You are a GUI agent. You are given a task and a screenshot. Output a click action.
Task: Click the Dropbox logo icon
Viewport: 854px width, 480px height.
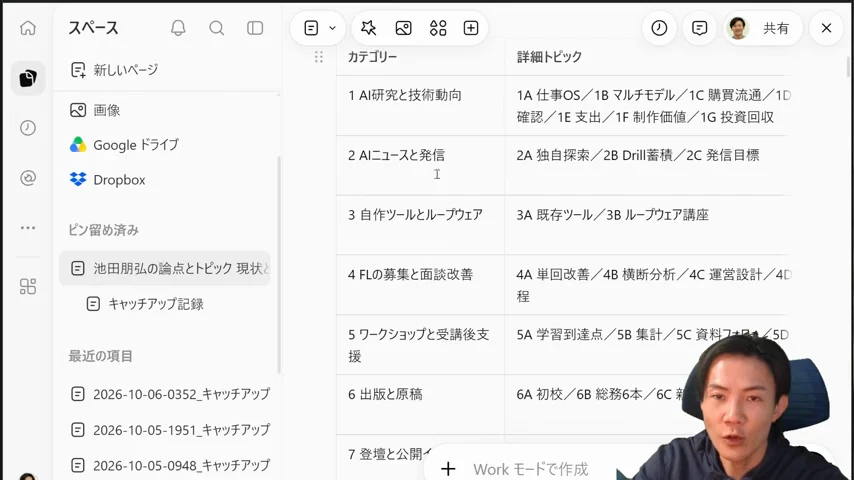click(x=78, y=179)
